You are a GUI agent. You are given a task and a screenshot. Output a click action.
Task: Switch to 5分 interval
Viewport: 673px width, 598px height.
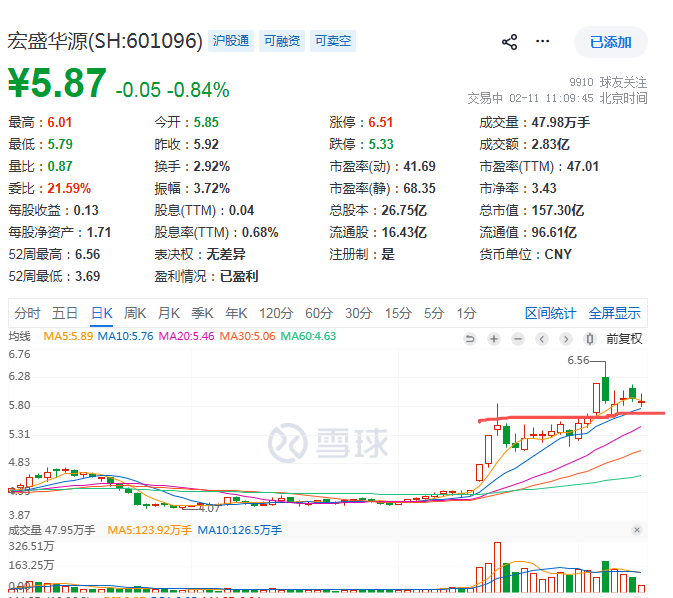434,313
